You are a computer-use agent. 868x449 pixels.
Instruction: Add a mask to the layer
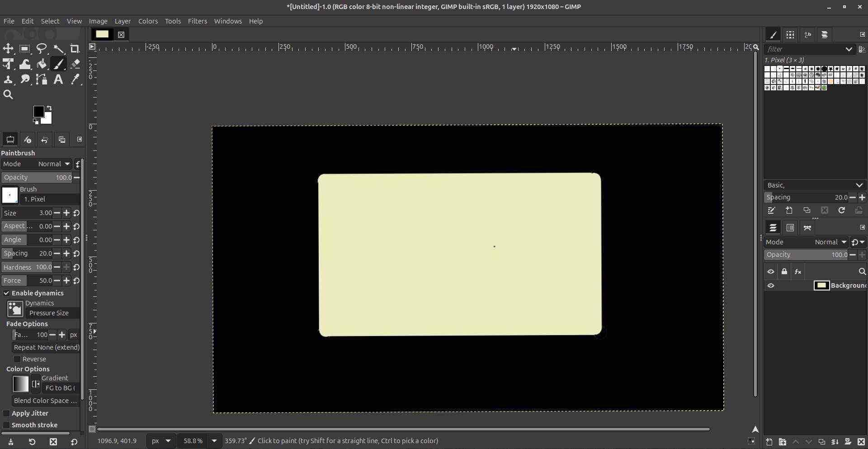click(x=848, y=442)
